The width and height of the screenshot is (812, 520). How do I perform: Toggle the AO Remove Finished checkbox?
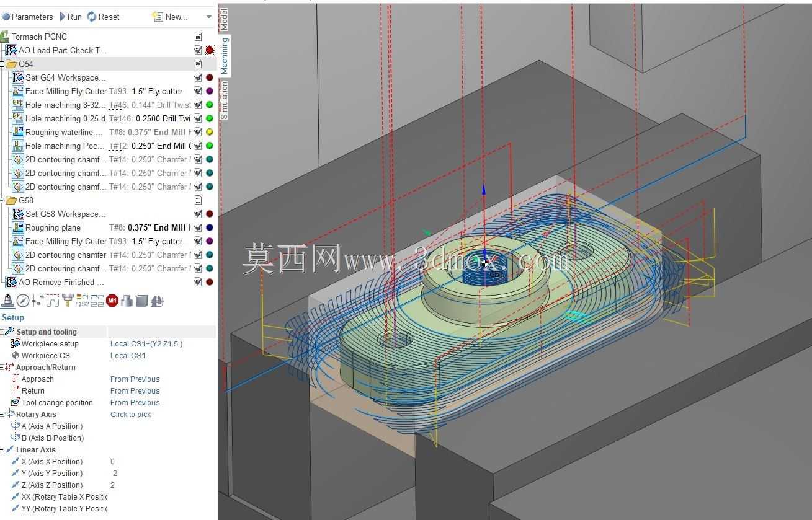[x=198, y=282]
